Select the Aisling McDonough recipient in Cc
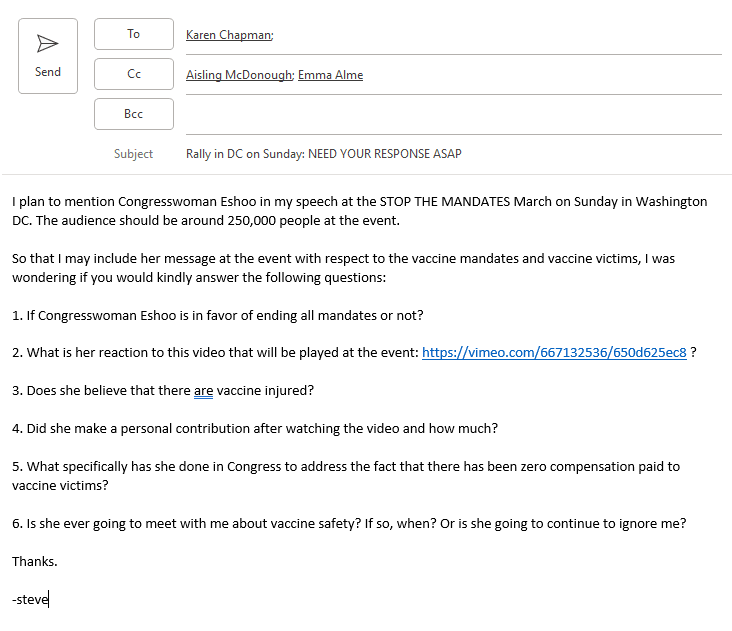 [239, 75]
